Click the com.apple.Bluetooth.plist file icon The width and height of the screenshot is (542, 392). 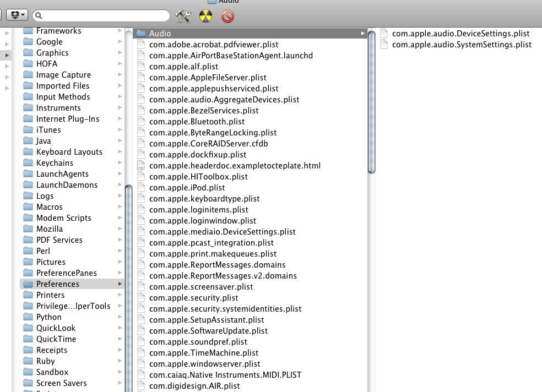(x=140, y=122)
